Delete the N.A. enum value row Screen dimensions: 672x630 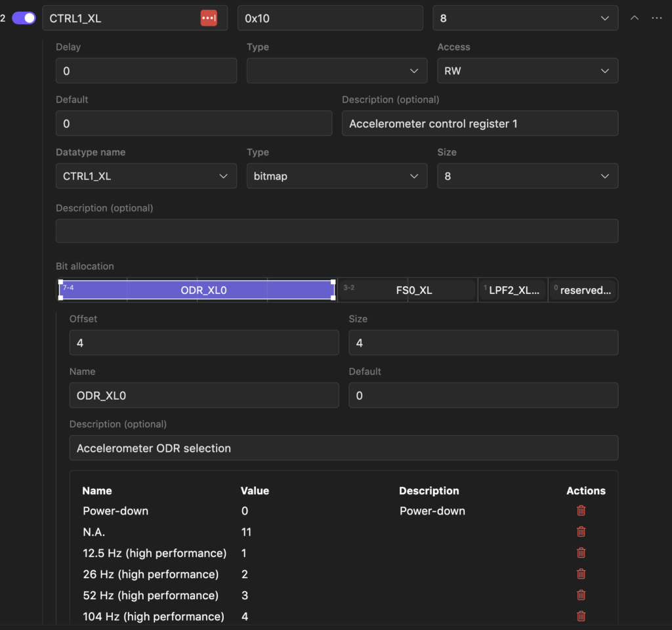point(581,532)
